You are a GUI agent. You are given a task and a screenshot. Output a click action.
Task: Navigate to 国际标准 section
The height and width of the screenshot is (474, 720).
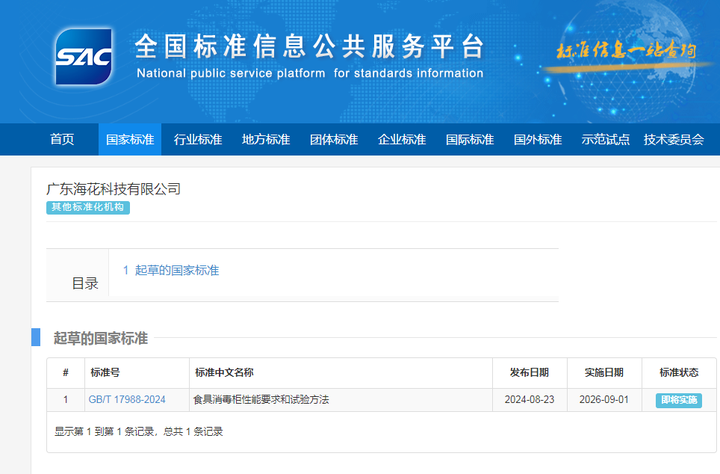(470, 139)
